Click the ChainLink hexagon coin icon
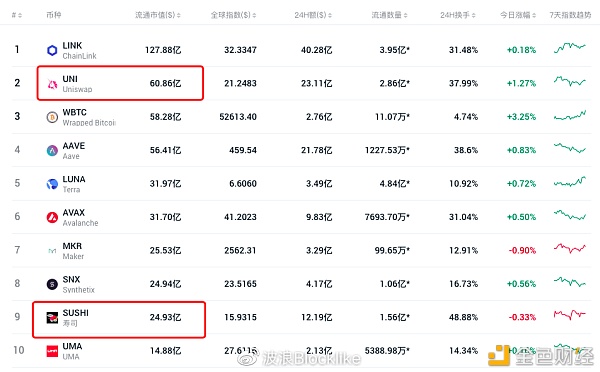Image resolution: width=600 pixels, height=372 pixels. [x=52, y=50]
